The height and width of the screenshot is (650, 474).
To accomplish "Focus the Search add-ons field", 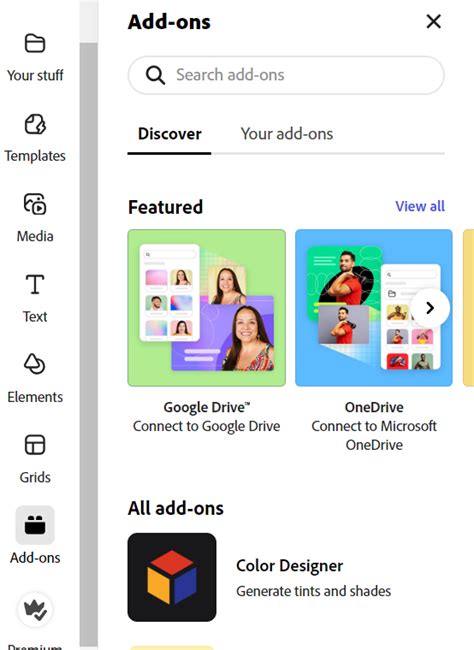I will pyautogui.click(x=286, y=75).
